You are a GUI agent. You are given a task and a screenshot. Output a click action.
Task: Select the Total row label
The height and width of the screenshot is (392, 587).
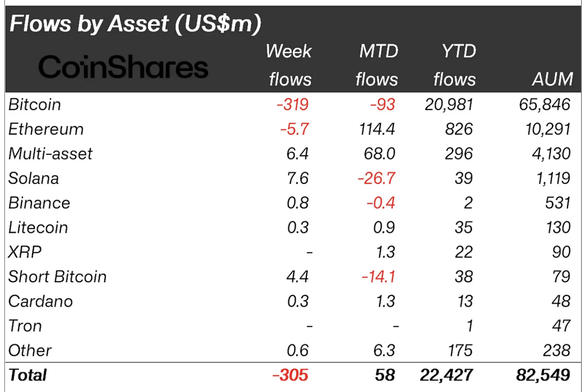[28, 375]
